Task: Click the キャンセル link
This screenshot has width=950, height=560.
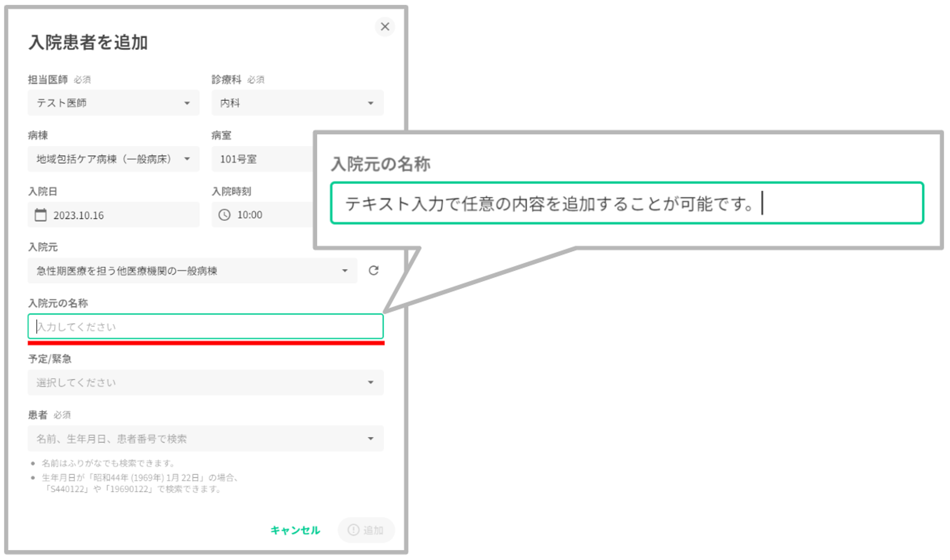Action: 295,530
